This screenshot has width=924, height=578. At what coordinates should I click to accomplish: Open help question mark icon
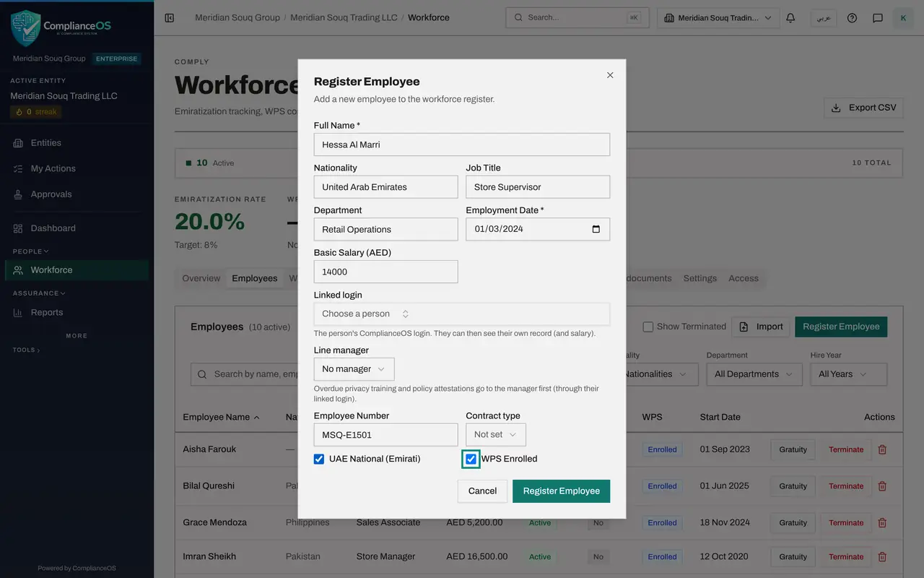[852, 18]
